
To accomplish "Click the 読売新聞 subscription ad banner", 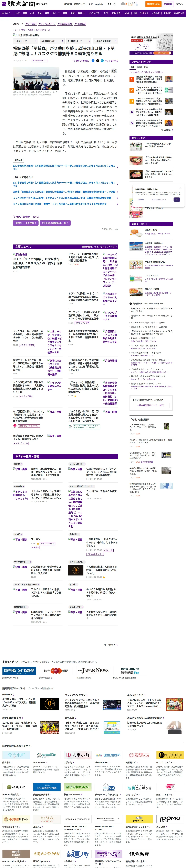I will point(151,44).
